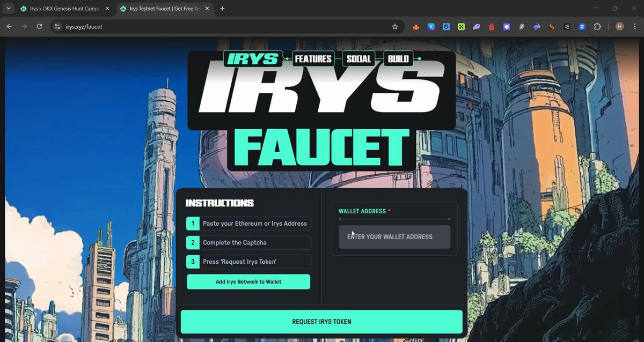This screenshot has height=342, width=644.
Task: Open the Extensions puzzle piece menu
Action: 597,26
